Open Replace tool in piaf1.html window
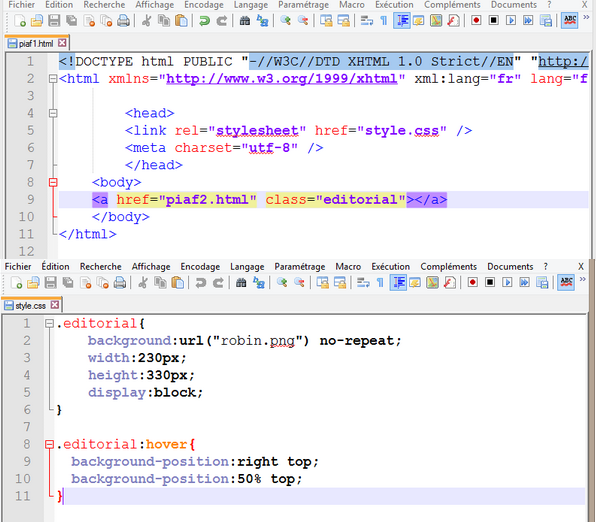This screenshot has height=522, width=596. coord(262,21)
